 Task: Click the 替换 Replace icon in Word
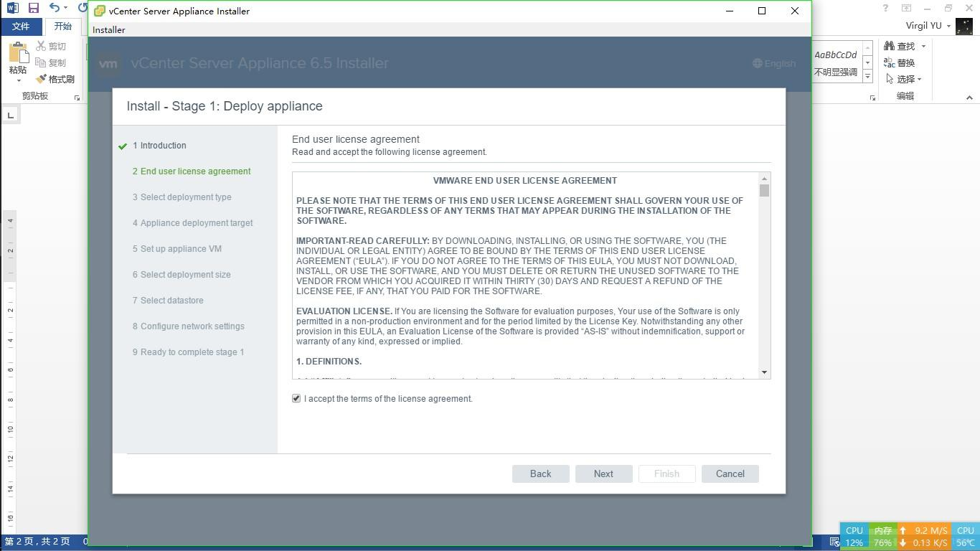(x=890, y=62)
